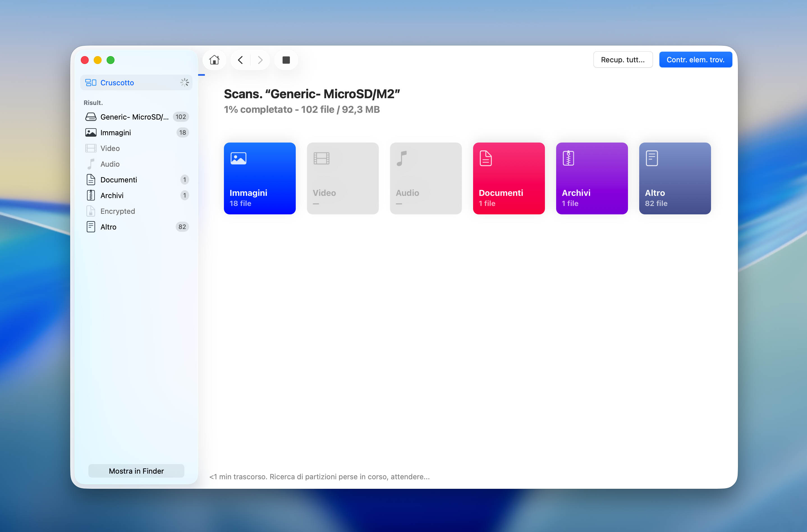Navigate forward with the right chevron

click(260, 60)
